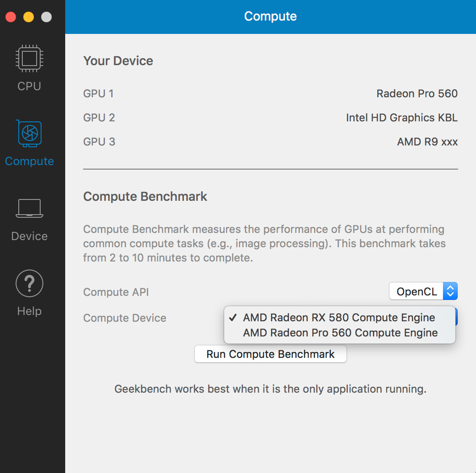476x473 pixels.
Task: Click the Radeon Pro 560 GPU 1 value
Action: [x=417, y=93]
